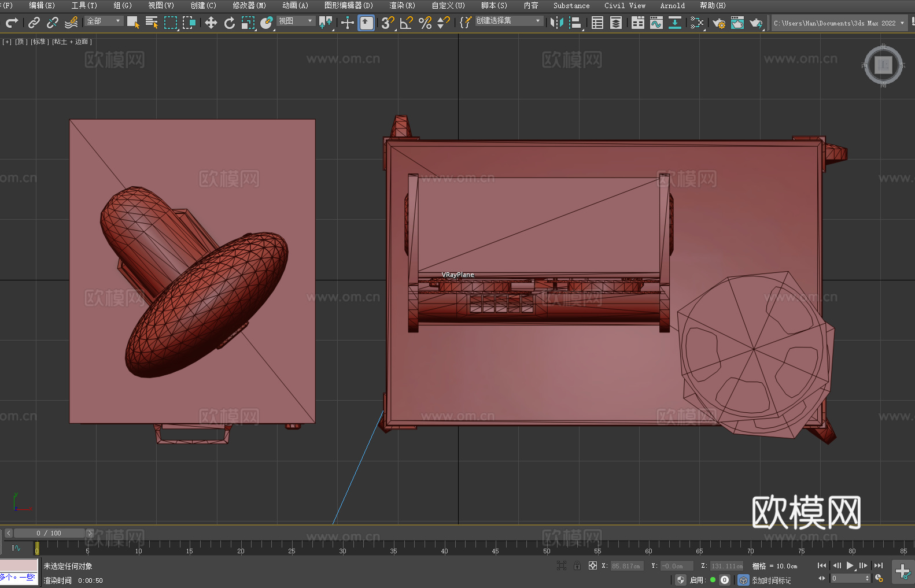915x588 pixels.
Task: Click the X coordinate field
Action: tap(627, 566)
